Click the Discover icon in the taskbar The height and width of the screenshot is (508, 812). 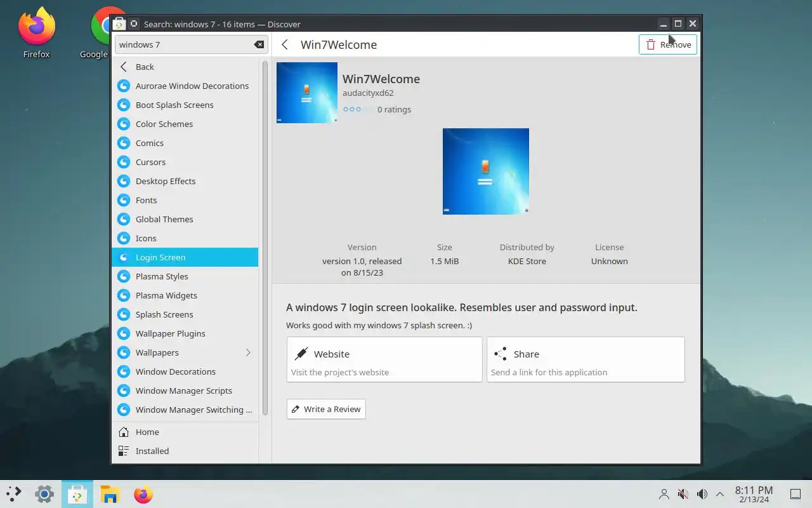77,494
